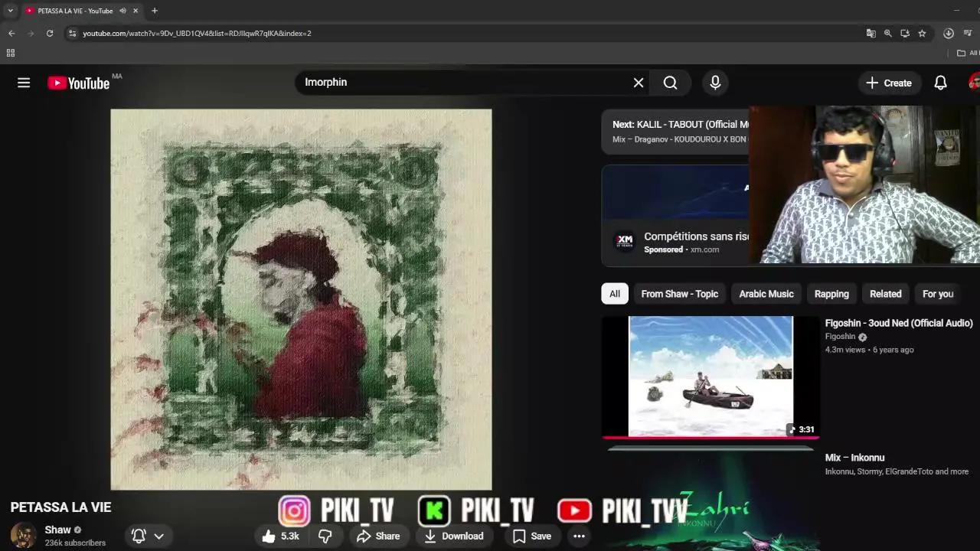Mute the tab using speaker icon

click(122, 11)
